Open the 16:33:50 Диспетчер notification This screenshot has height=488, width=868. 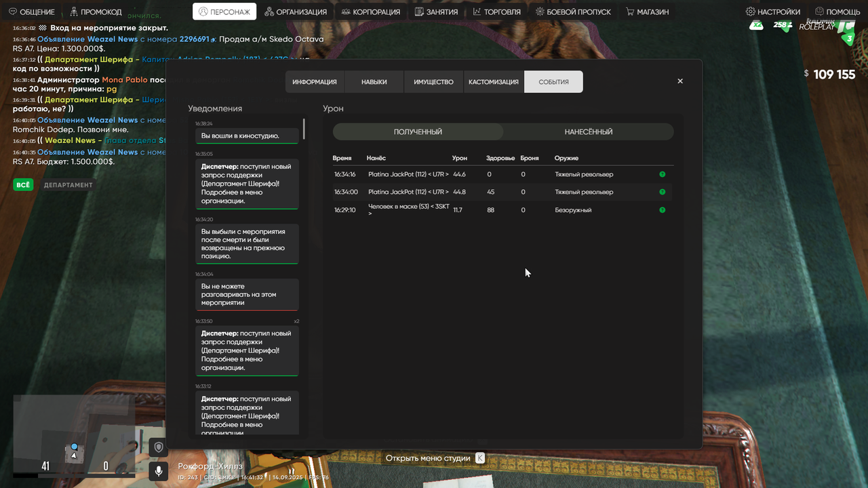click(x=247, y=350)
